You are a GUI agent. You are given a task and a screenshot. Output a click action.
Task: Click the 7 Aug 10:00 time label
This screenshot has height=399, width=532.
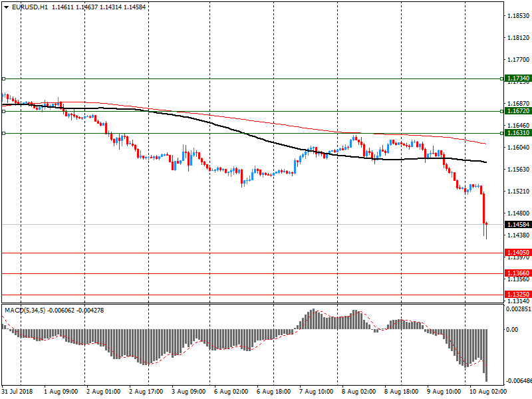click(317, 392)
